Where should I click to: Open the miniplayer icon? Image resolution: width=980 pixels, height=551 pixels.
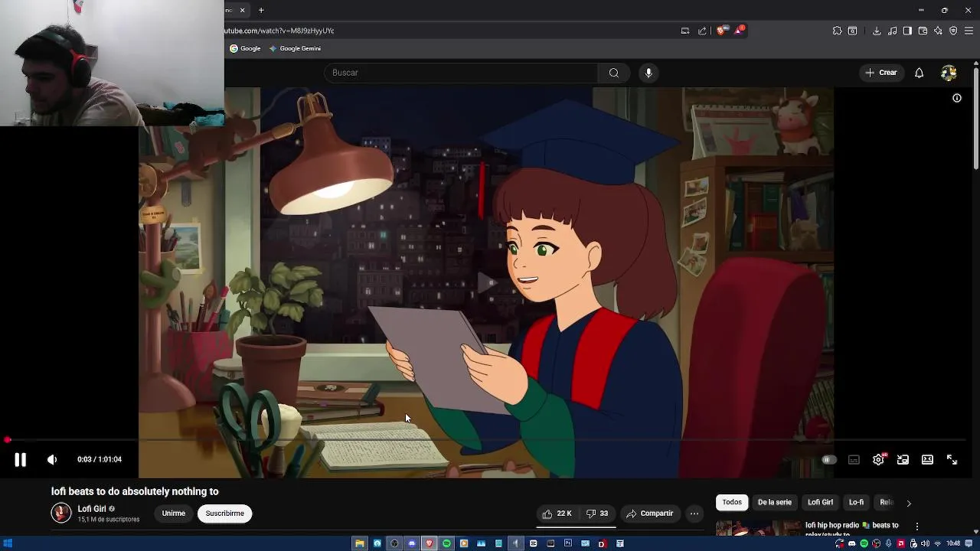pyautogui.click(x=903, y=460)
